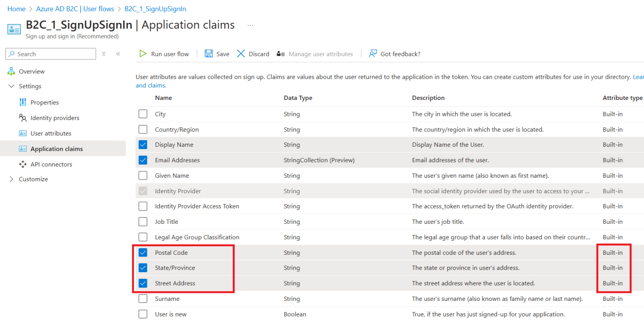644x321 pixels.
Task: Save the application claims changes
Action: click(216, 54)
